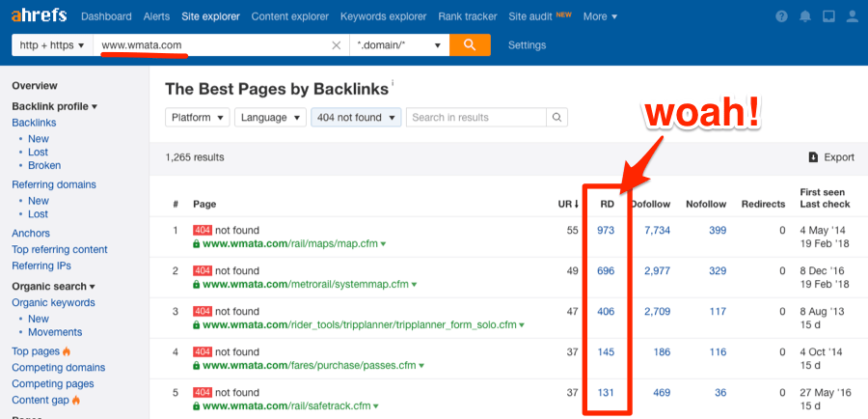Viewport: 868px width, 419px height.
Task: Sort by the UR column header
Action: pyautogui.click(x=568, y=204)
